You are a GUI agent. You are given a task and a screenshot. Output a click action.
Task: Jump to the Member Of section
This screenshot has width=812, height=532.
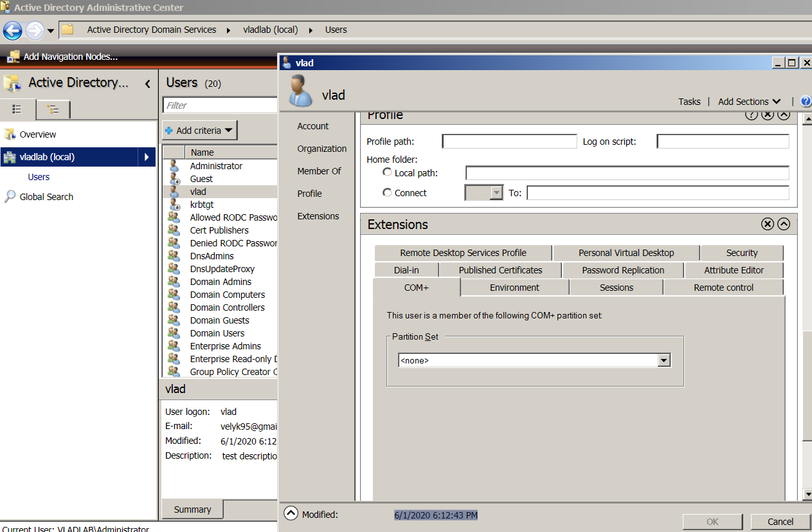[319, 171]
